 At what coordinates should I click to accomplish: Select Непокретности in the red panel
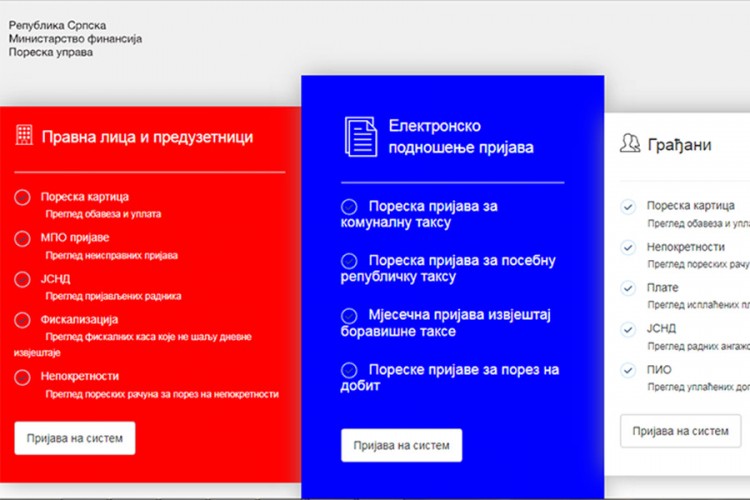[x=80, y=376]
